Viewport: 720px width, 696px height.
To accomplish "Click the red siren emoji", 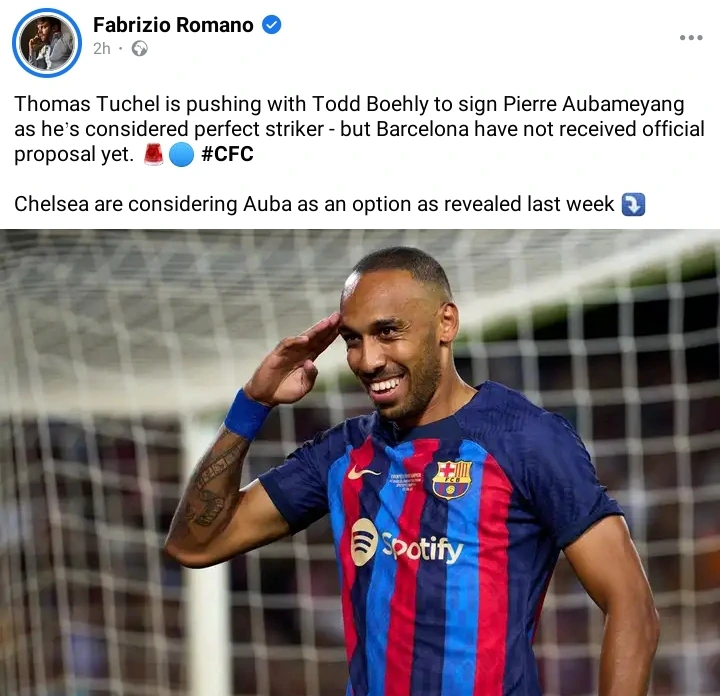I will pyautogui.click(x=153, y=154).
